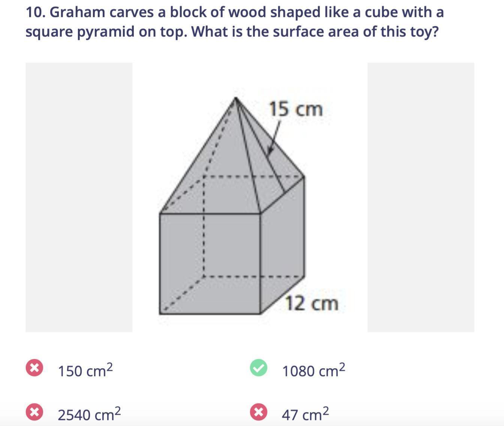Click the front face of the cube
This screenshot has width=504, height=426.
pyautogui.click(x=210, y=263)
